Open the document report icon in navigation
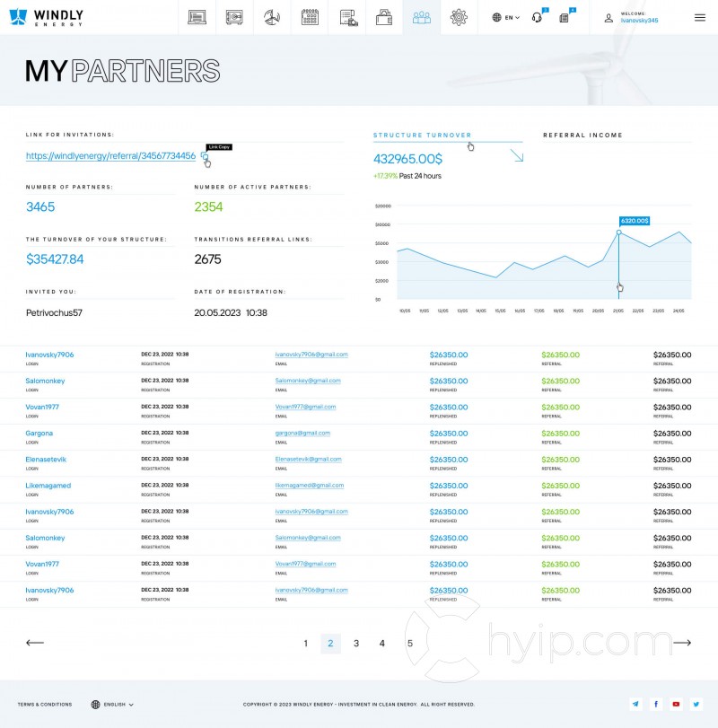Viewport: 718px width, 728px height. (x=348, y=17)
